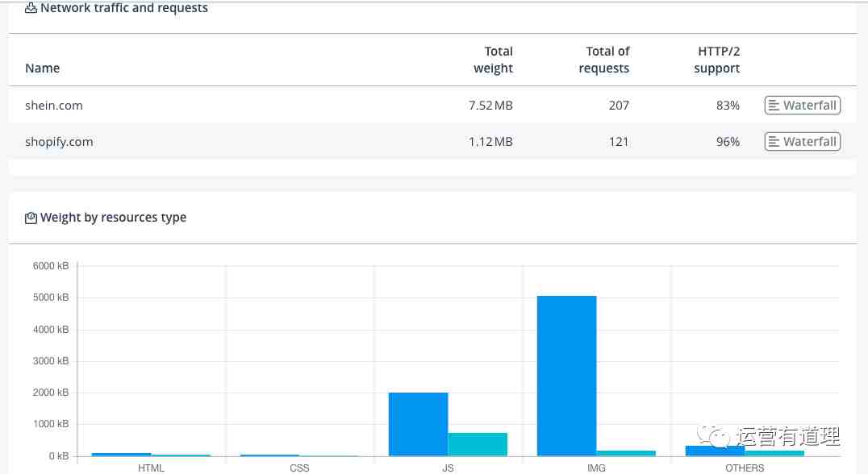Select the shopify.com row name

[59, 142]
